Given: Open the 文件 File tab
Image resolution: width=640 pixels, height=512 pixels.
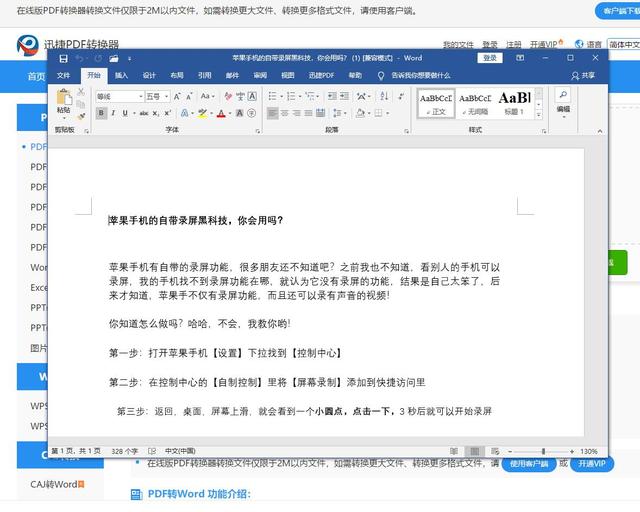Looking at the screenshot, I should [x=64, y=76].
